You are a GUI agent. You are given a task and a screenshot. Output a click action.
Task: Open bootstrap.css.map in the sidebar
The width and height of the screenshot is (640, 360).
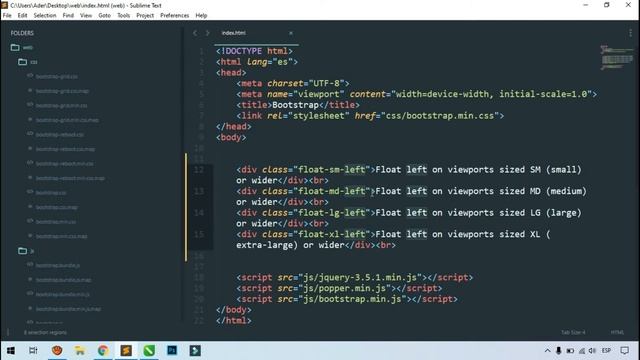tap(56, 207)
